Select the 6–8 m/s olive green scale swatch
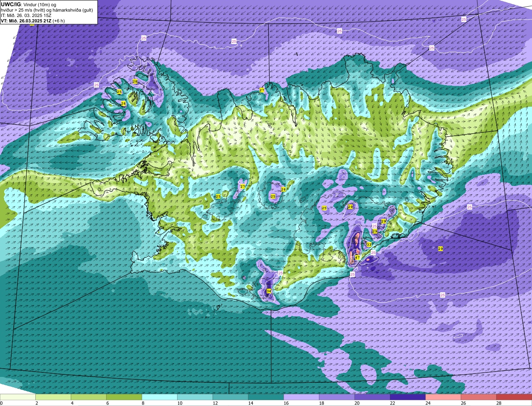Viewport: 532px width, 406px height. click(x=124, y=397)
